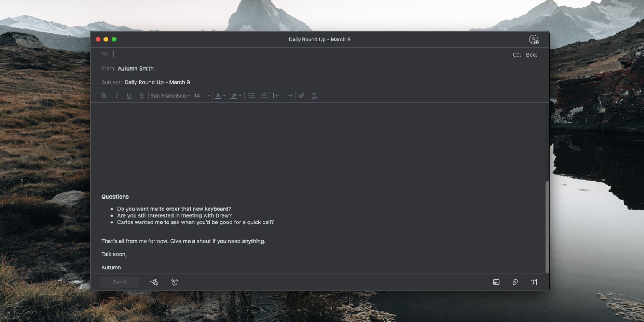Click the Autumn signature line

pos(111,268)
